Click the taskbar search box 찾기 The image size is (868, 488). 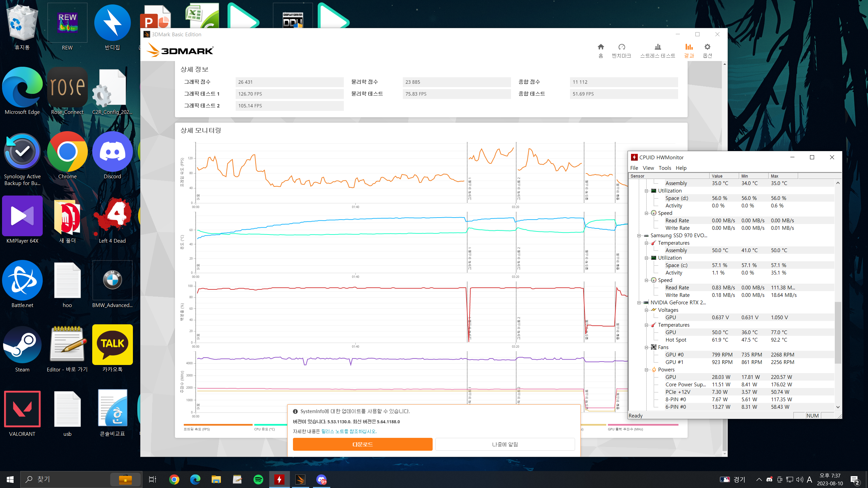point(81,480)
